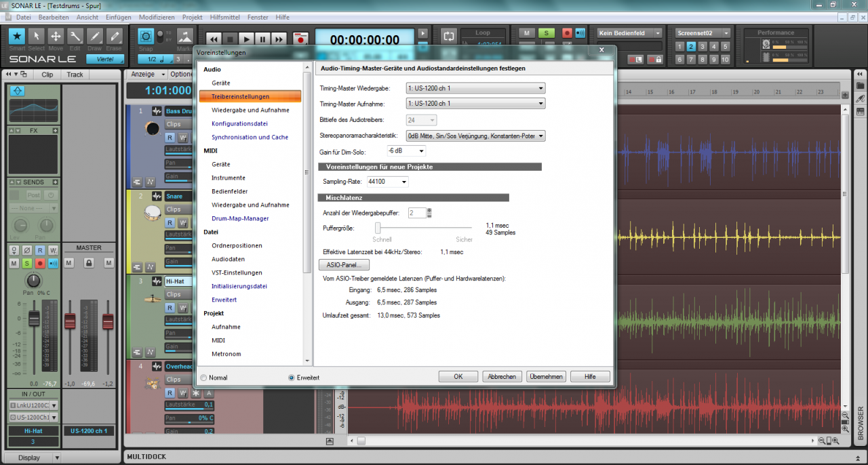Select Wiedergabe und Aufnahme under Audio
Viewport: 868px width, 465px height.
pos(250,110)
